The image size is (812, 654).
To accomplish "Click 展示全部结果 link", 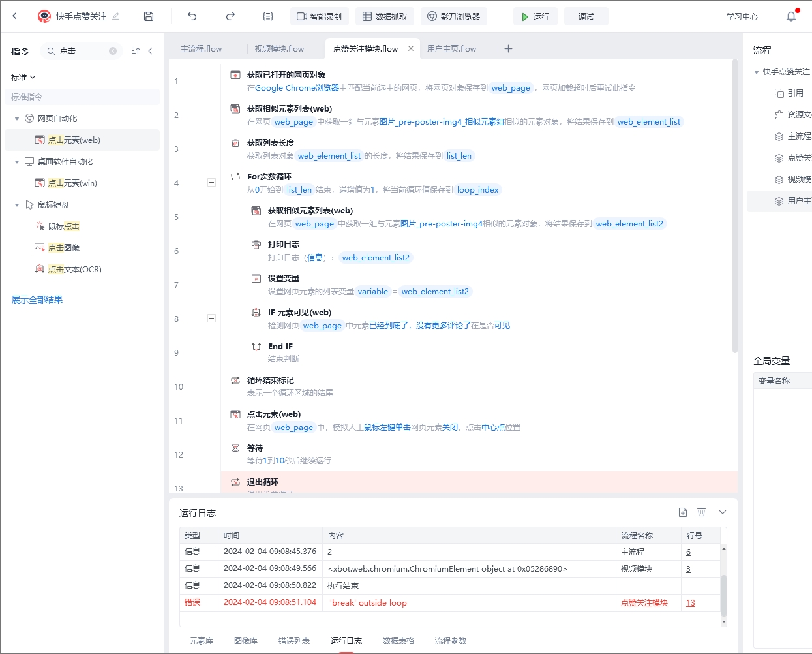I will click(37, 300).
